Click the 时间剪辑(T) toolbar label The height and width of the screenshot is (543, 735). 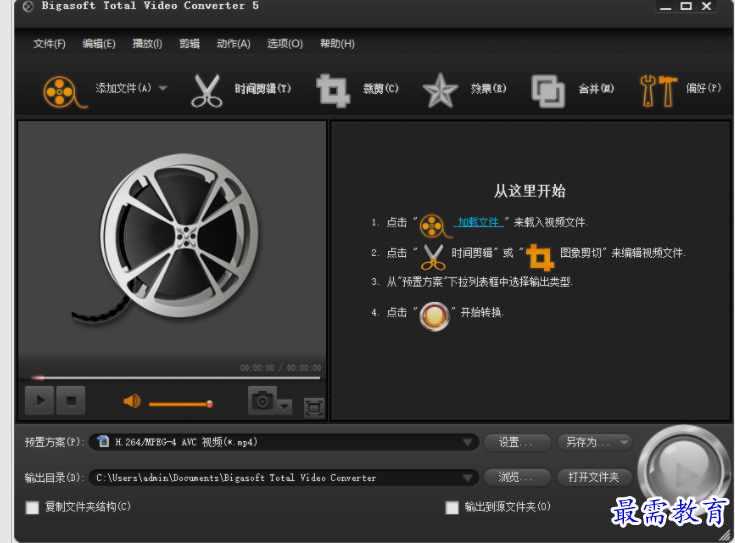click(x=263, y=89)
